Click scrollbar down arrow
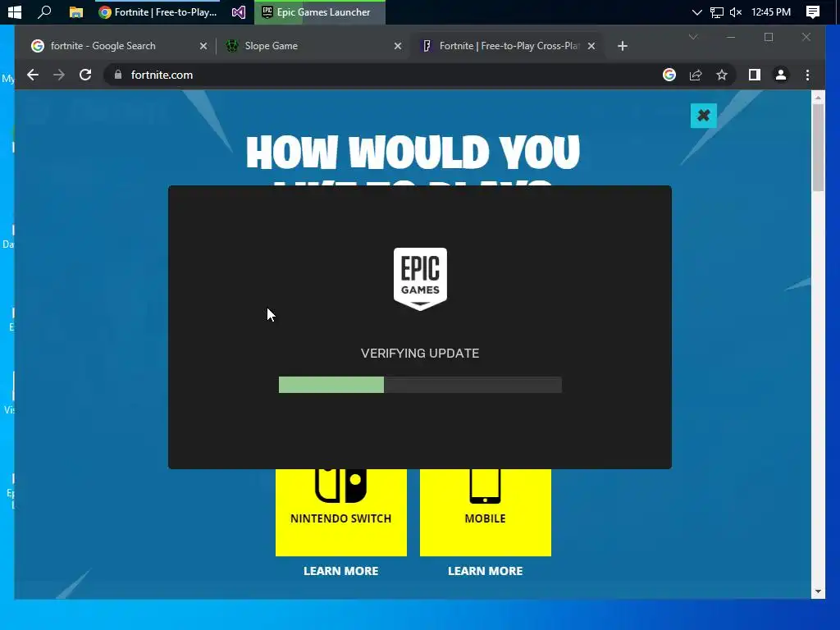The image size is (840, 630). point(818,591)
